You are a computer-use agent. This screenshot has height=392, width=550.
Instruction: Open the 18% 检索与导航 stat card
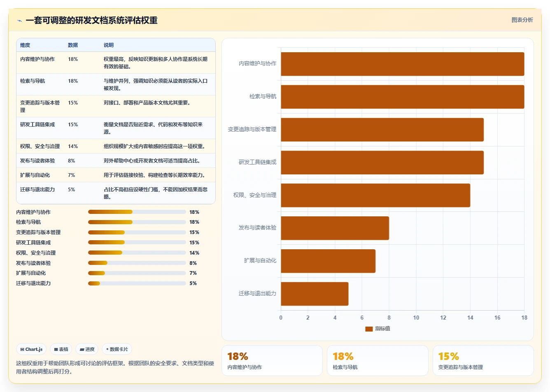point(378,360)
